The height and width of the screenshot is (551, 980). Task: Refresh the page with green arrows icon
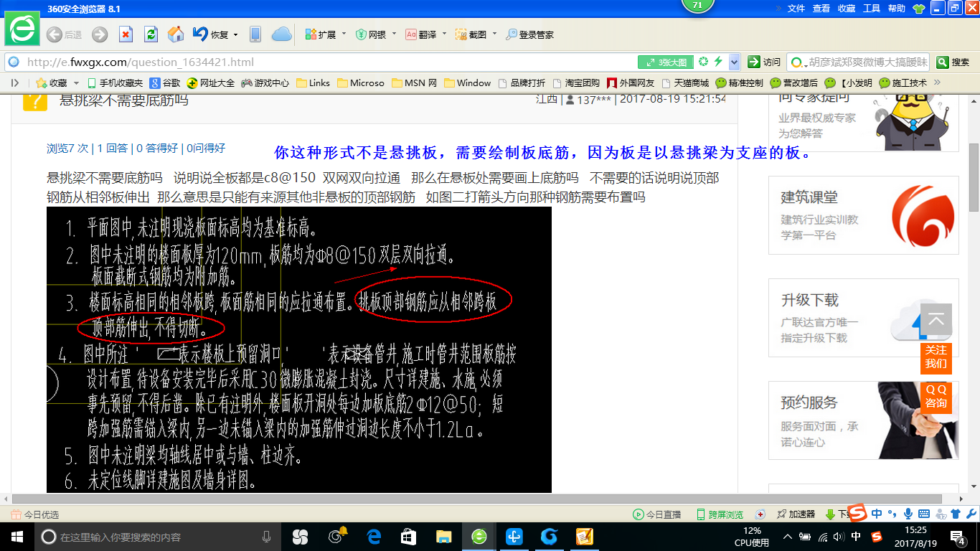pos(151,34)
